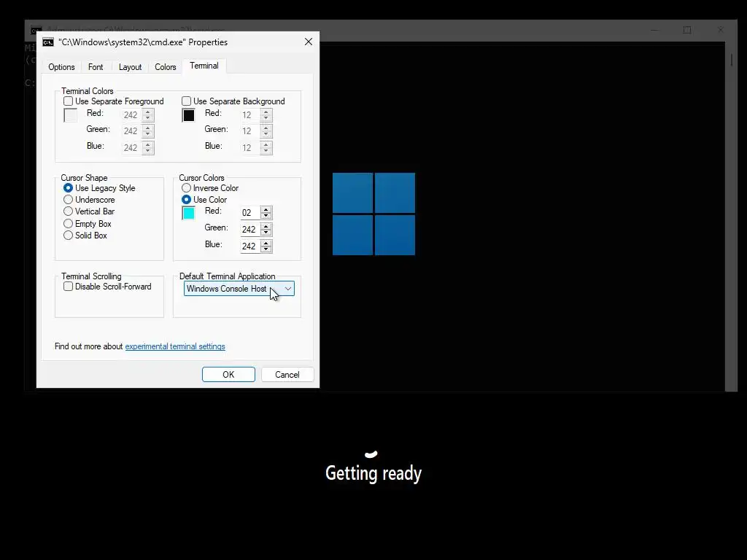This screenshot has height=560, width=747.
Task: Click cursor color Blue value field
Action: pos(249,246)
